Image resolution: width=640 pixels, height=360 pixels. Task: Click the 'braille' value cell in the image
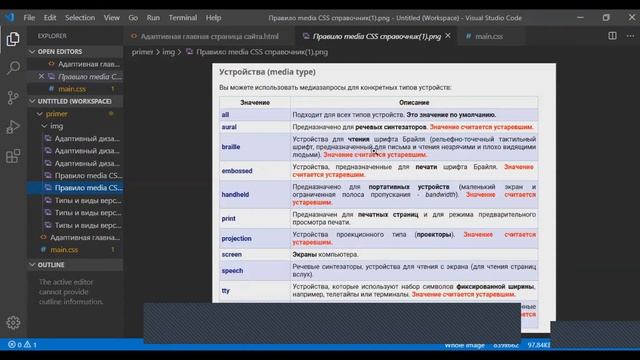[255, 147]
